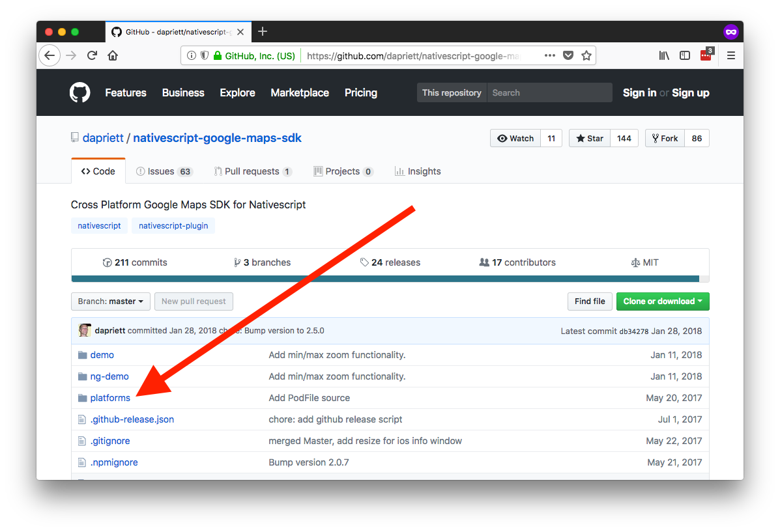
Task: Open the watchers count 11
Action: [551, 138]
